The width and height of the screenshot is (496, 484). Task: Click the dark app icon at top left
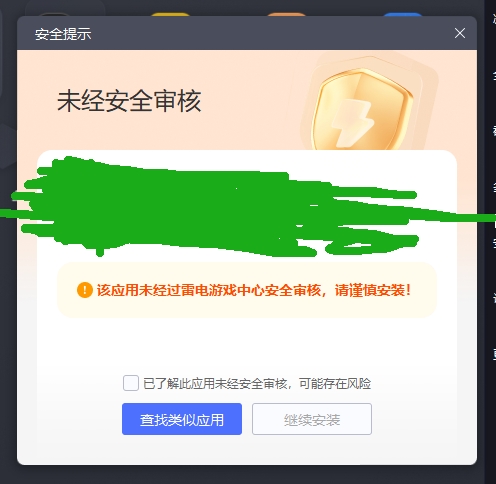click(55, 14)
